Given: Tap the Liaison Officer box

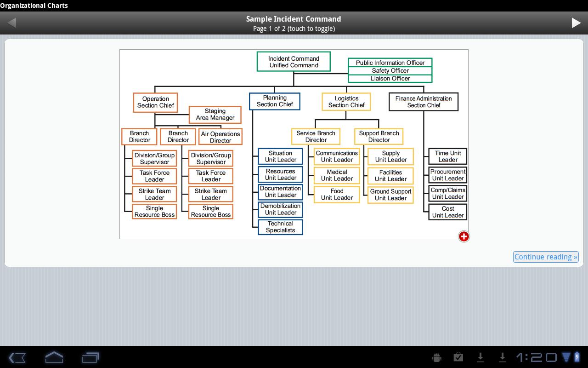Looking at the screenshot, I should tap(390, 78).
